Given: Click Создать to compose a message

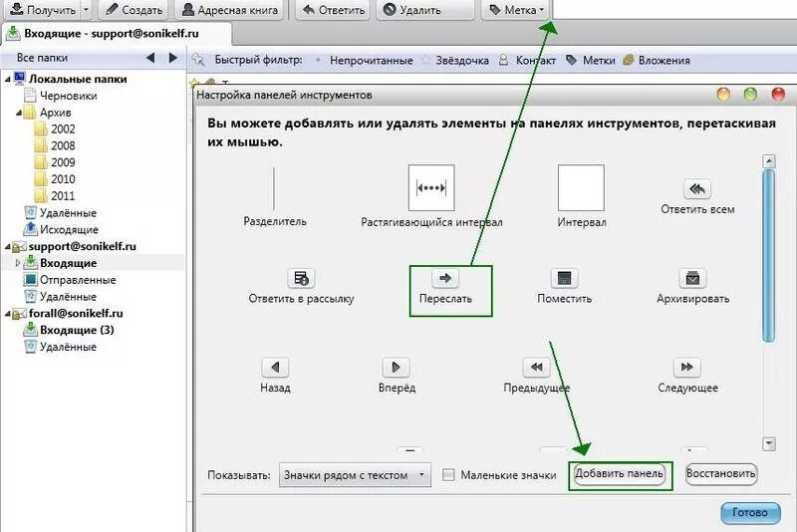Looking at the screenshot, I should point(134,10).
